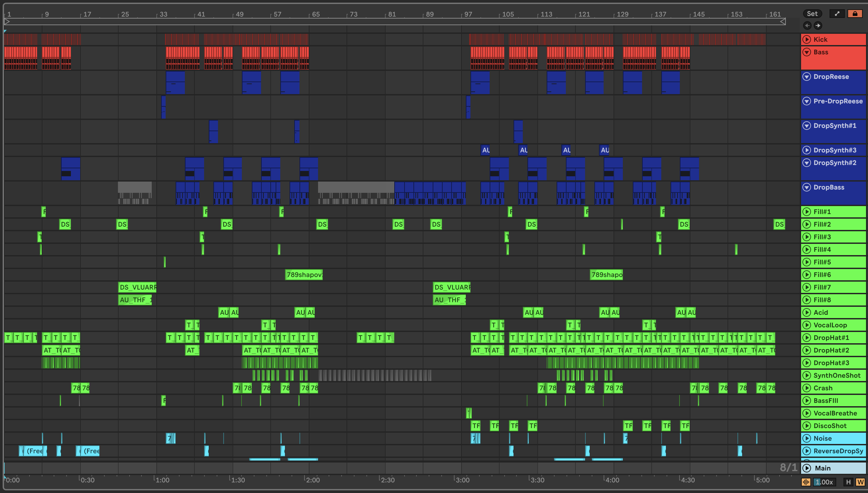The width and height of the screenshot is (868, 493).
Task: Enable Optimize Arrangement Height (H) button
Action: [848, 482]
